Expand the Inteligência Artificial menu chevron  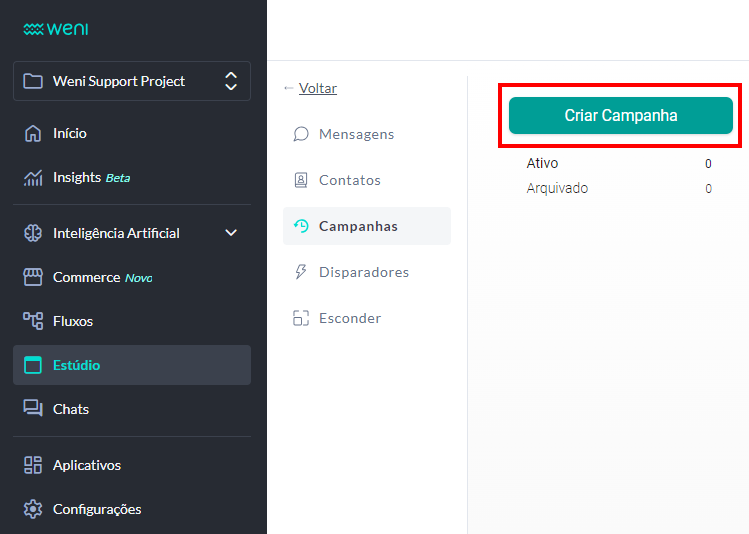tap(231, 233)
